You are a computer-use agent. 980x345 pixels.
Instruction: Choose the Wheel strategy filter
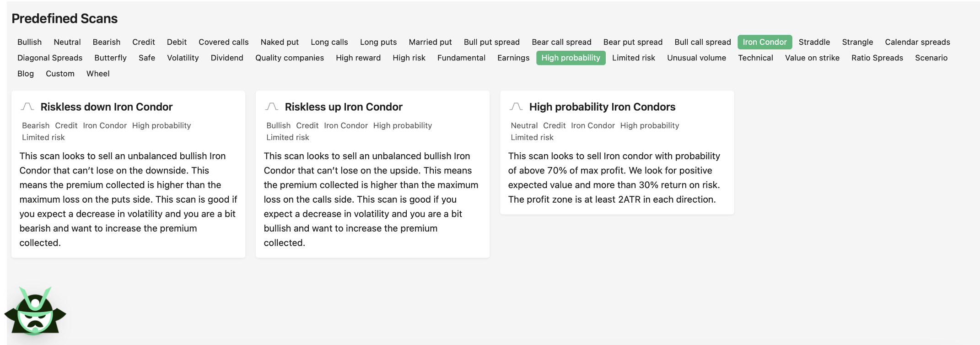click(x=98, y=74)
